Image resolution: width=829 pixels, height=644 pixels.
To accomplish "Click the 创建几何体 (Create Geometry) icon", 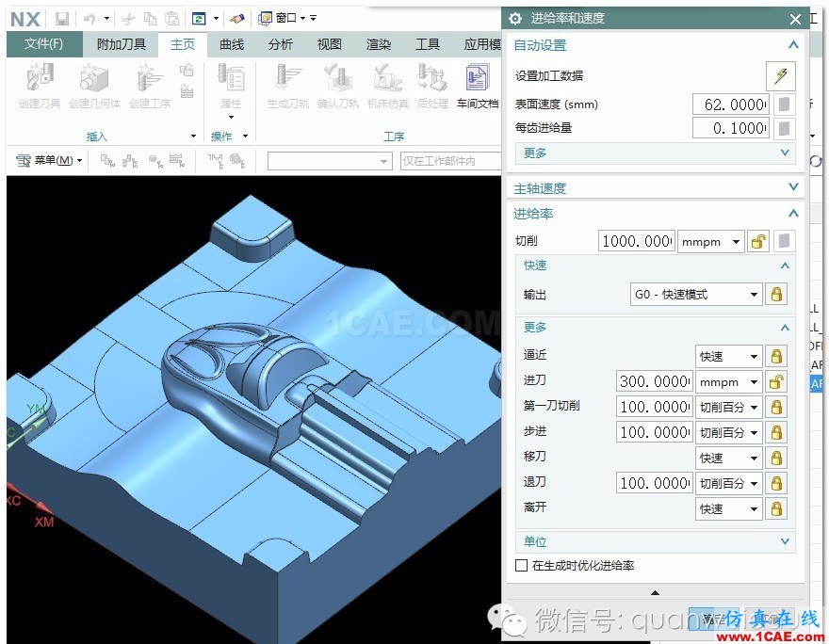I will click(94, 78).
